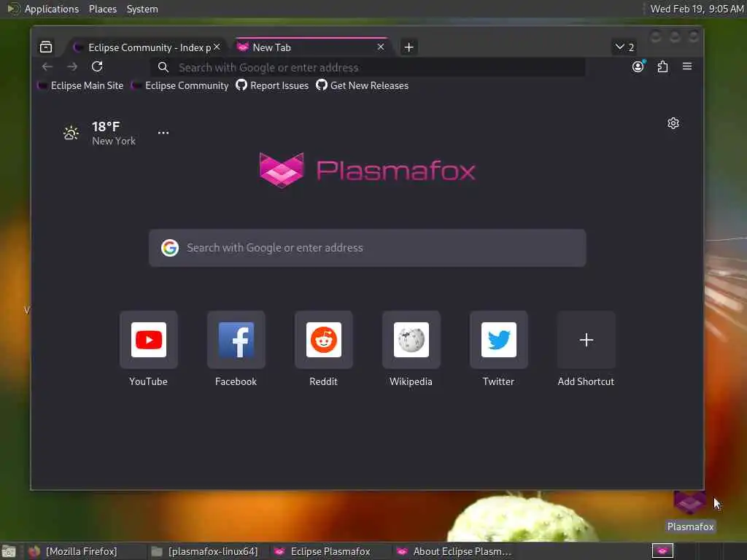The image size is (747, 560).
Task: Close the New Tab tab
Action: click(x=381, y=47)
